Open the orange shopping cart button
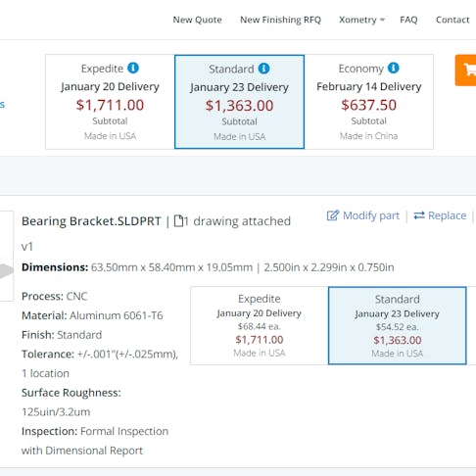476x476 pixels. click(x=466, y=71)
